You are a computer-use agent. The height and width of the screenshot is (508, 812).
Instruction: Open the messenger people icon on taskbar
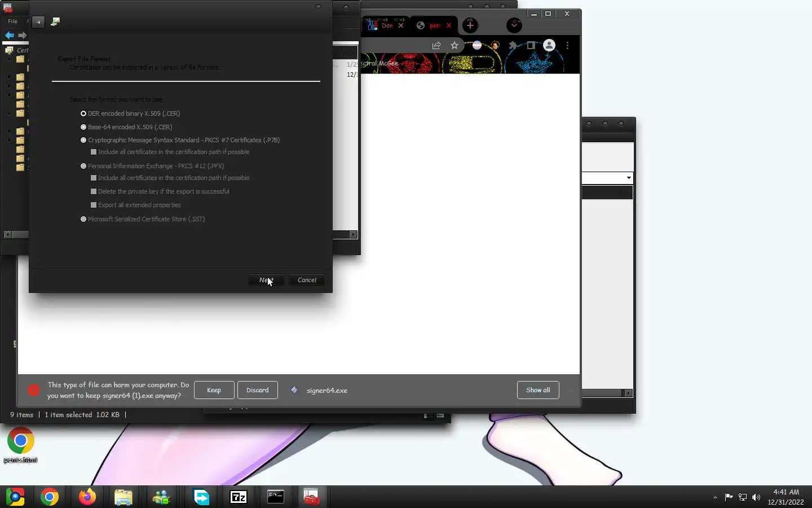coord(161,497)
